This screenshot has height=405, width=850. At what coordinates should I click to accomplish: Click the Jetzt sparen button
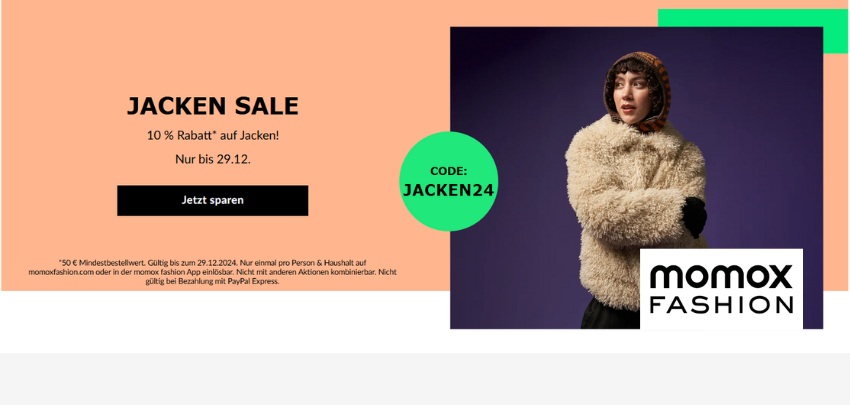(212, 201)
